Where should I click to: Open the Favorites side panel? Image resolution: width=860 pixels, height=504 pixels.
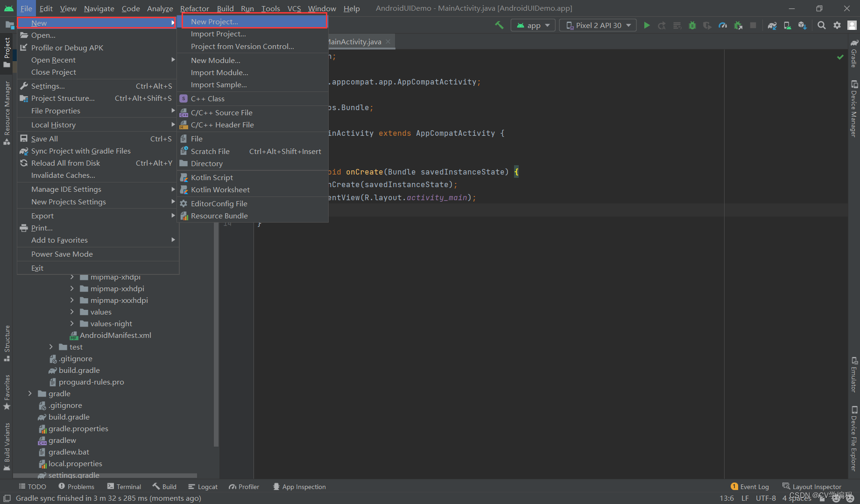tap(7, 392)
